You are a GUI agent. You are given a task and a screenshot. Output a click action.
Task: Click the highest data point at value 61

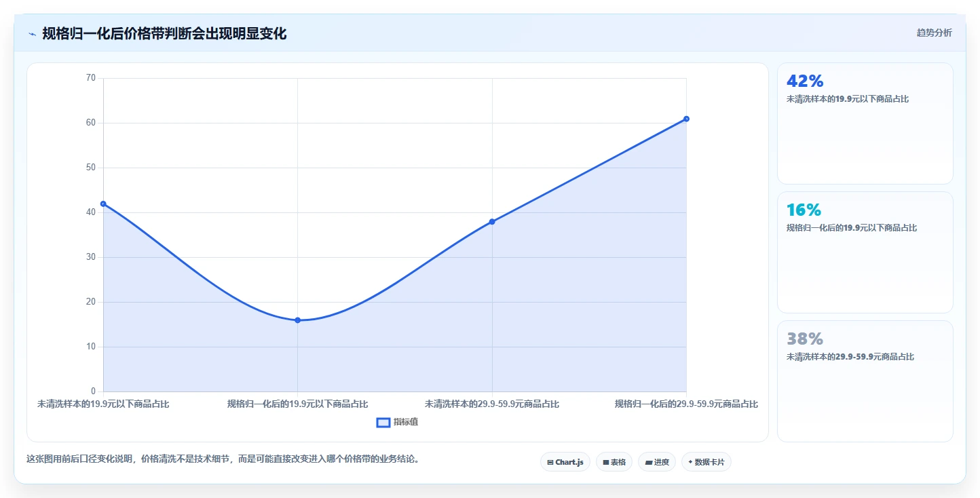pos(686,119)
